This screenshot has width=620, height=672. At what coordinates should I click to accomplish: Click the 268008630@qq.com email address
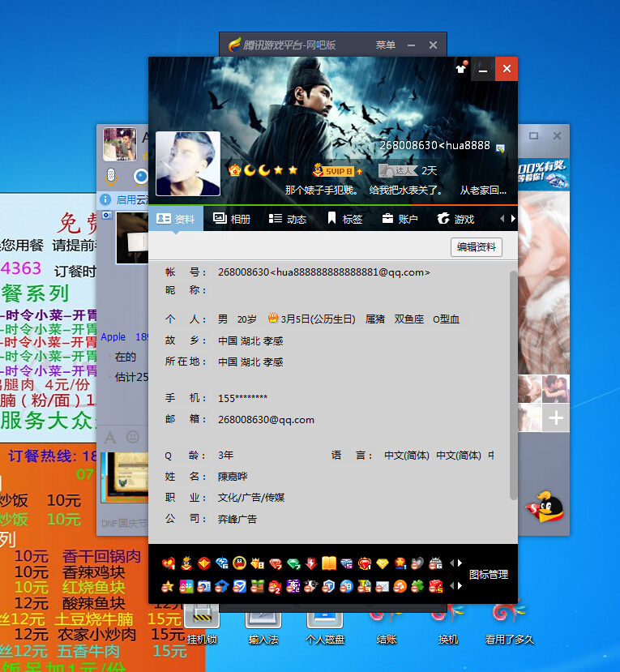click(x=266, y=420)
